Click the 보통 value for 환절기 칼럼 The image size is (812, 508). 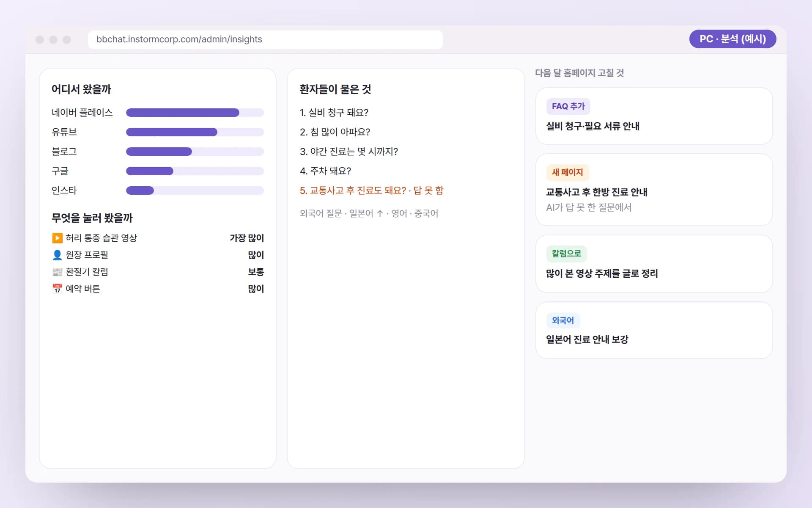pos(256,272)
